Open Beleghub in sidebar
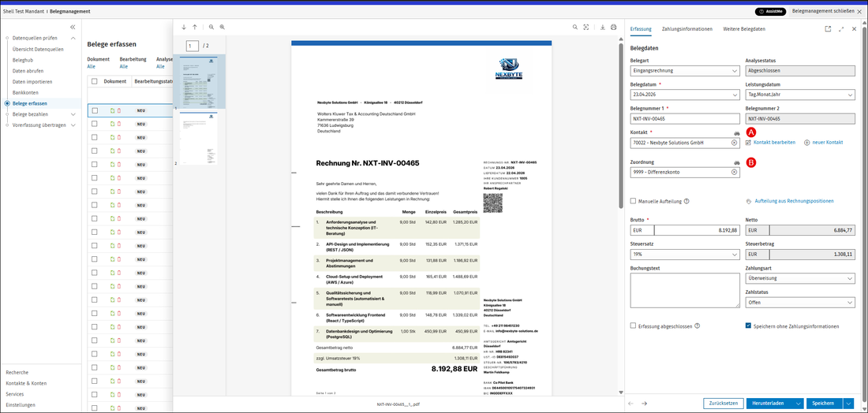 click(x=23, y=60)
